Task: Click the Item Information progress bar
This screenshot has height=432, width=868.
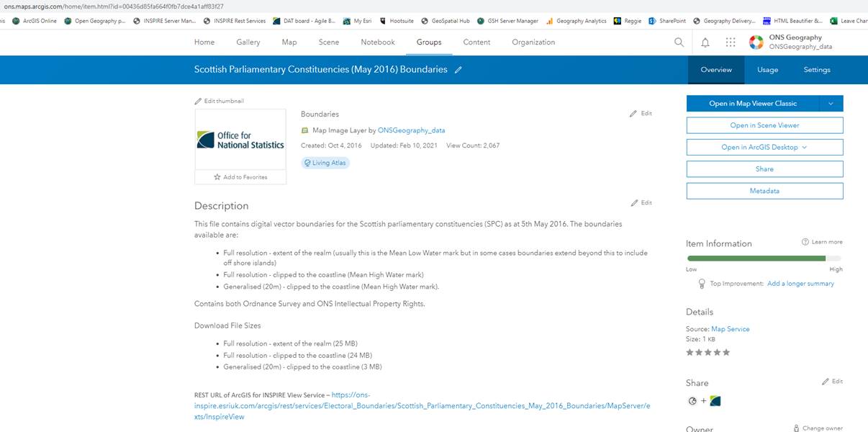Action: [764, 258]
